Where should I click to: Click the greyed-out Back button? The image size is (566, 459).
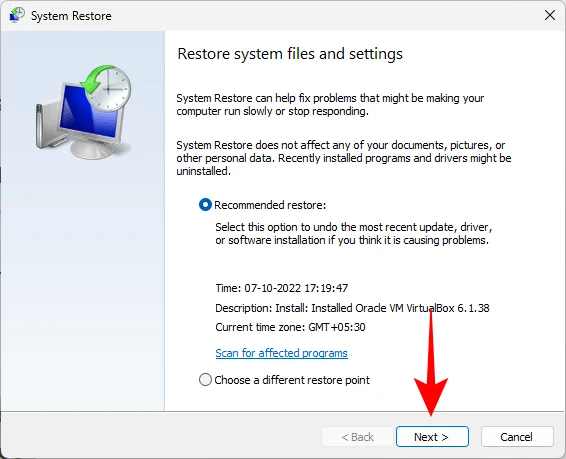coord(357,437)
